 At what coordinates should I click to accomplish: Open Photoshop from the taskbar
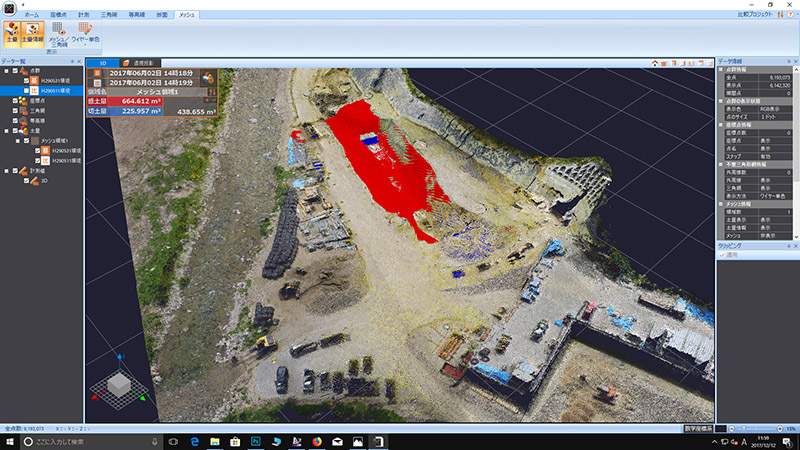[x=256, y=442]
